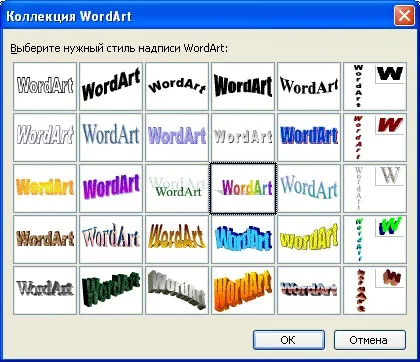Choose light blue teal serif WordArt
The image size is (420, 362).
click(309, 188)
